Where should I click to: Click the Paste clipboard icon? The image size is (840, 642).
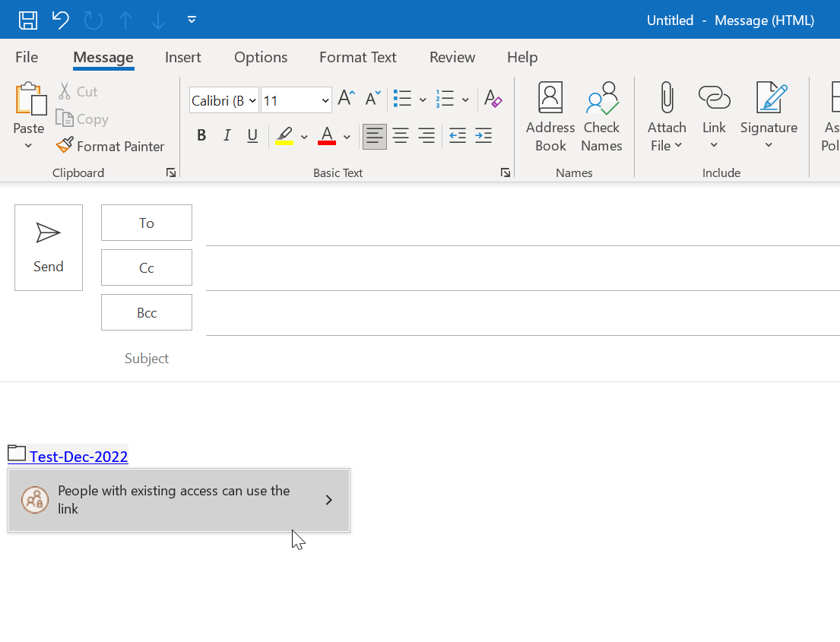pyautogui.click(x=30, y=99)
